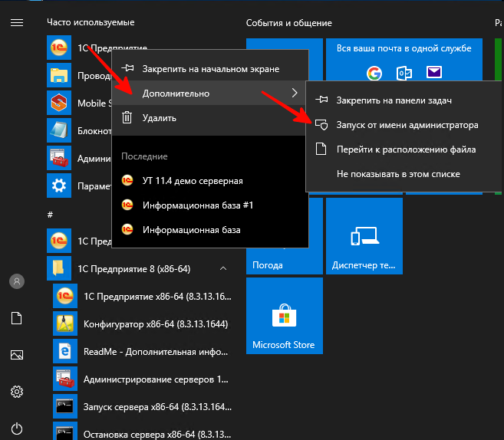Image resolution: width=504 pixels, height=440 pixels.
Task: Click Запуск сервера x86-64 console icon
Action: coord(65,406)
